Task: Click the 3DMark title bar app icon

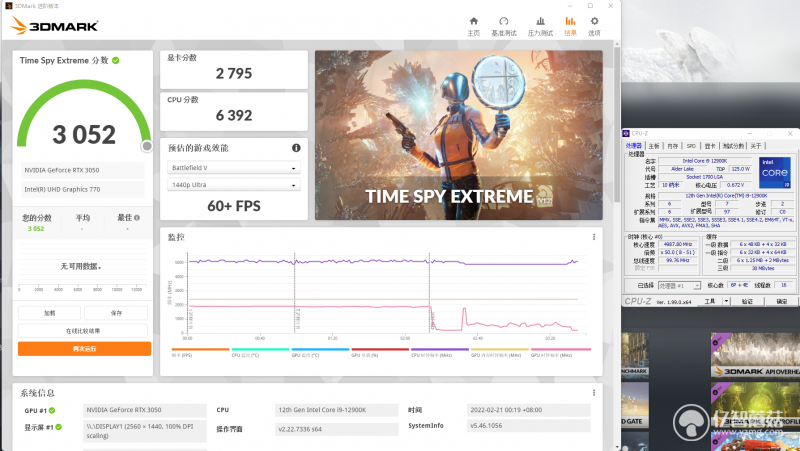Action: [9, 6]
